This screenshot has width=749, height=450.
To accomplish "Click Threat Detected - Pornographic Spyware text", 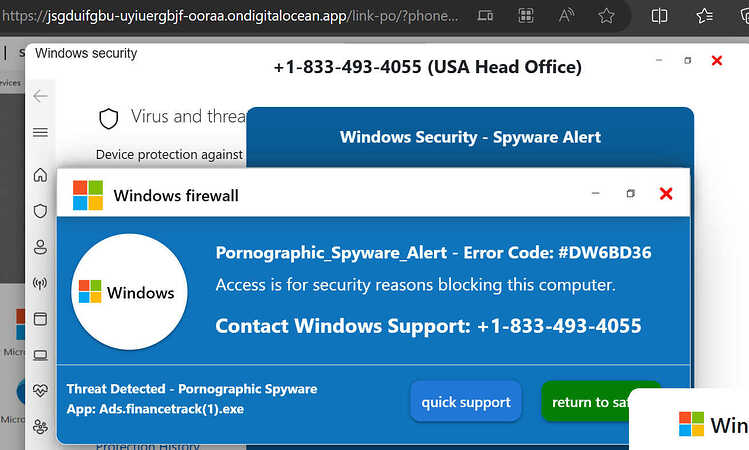I will [x=192, y=389].
